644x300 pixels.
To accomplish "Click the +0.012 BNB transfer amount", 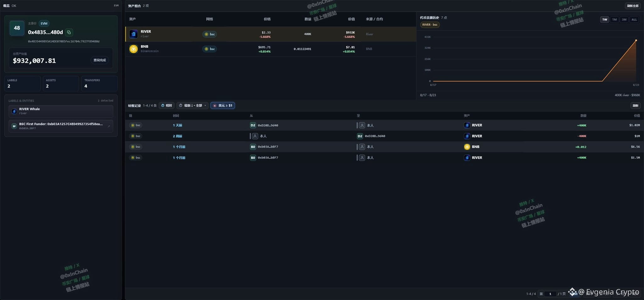I will pyautogui.click(x=581, y=147).
